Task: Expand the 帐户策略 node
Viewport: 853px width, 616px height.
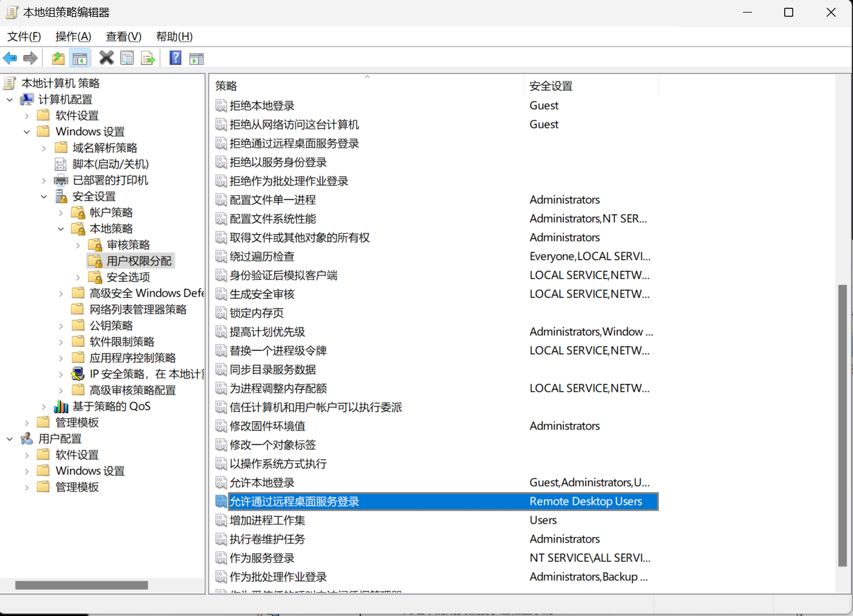Action: click(60, 212)
